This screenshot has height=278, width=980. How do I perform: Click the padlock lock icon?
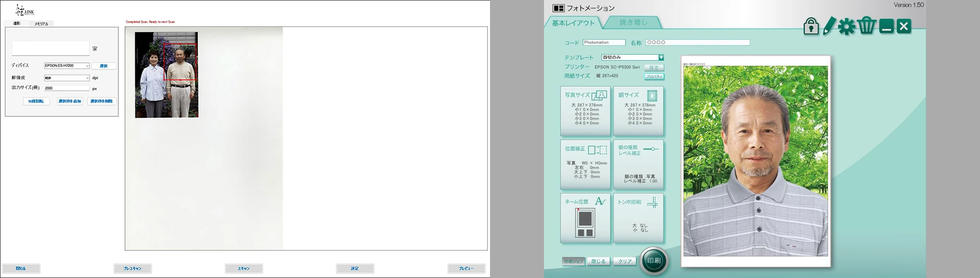(x=811, y=26)
